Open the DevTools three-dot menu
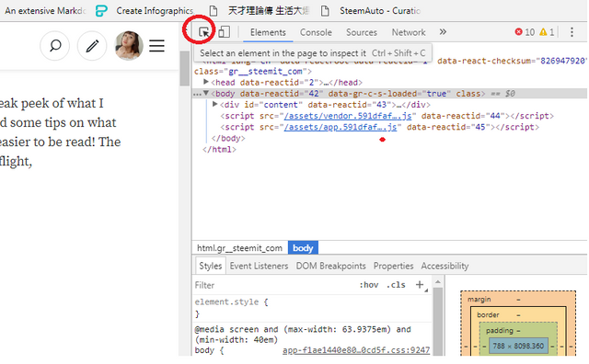The height and width of the screenshot is (364, 589). 572,32
